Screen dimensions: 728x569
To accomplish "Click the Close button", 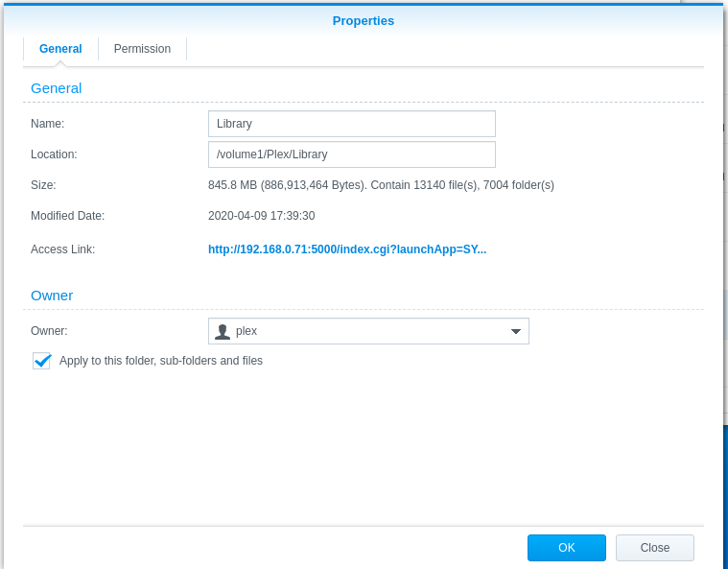I will 655,548.
